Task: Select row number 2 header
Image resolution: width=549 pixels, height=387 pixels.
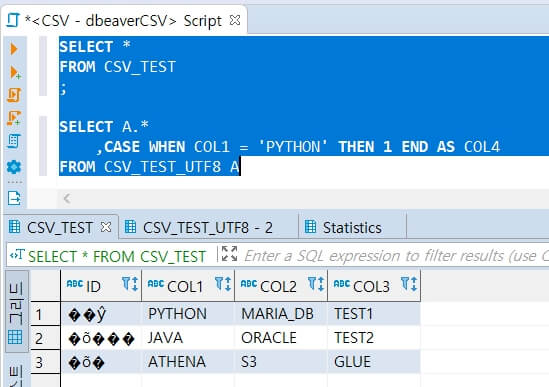Action: [46, 338]
